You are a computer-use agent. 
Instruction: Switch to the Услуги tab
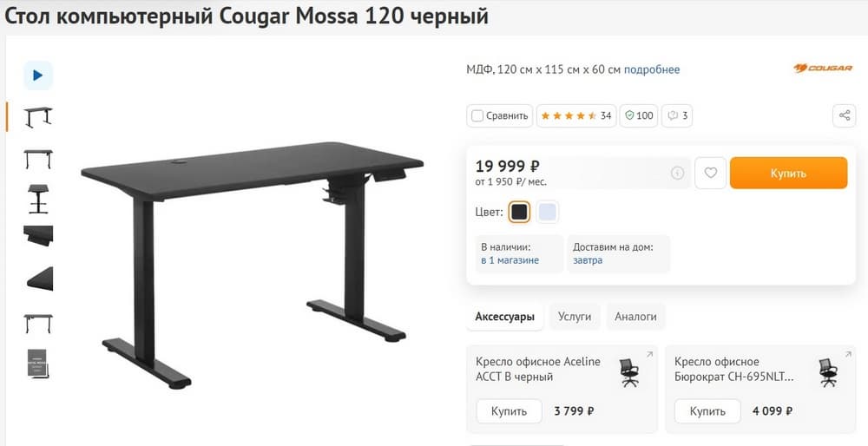click(575, 317)
